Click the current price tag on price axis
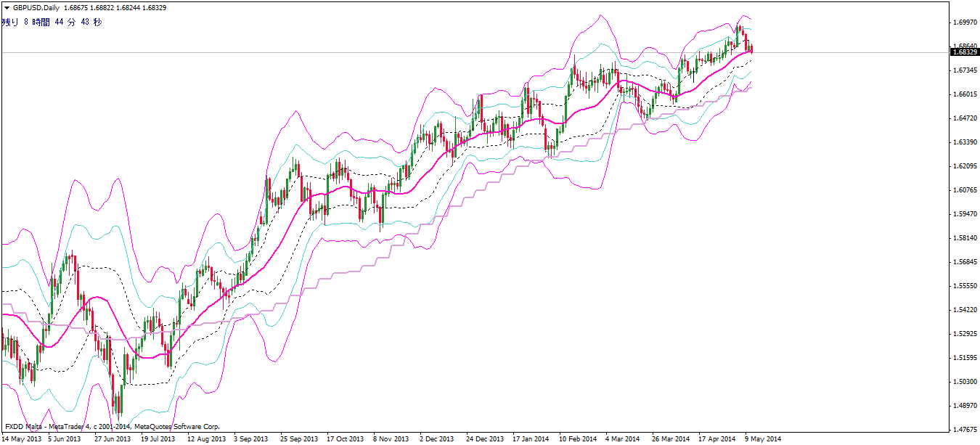 (x=964, y=52)
